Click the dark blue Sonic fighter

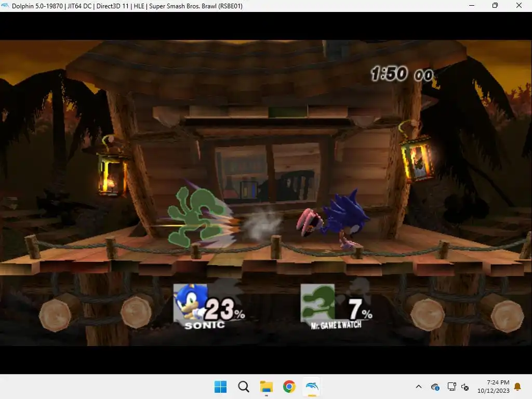click(x=334, y=219)
